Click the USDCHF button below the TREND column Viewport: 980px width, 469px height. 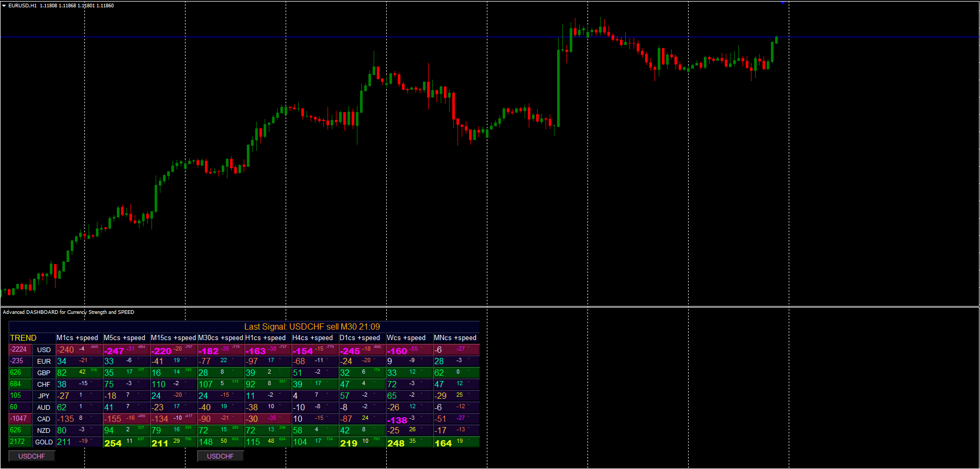tap(32, 456)
